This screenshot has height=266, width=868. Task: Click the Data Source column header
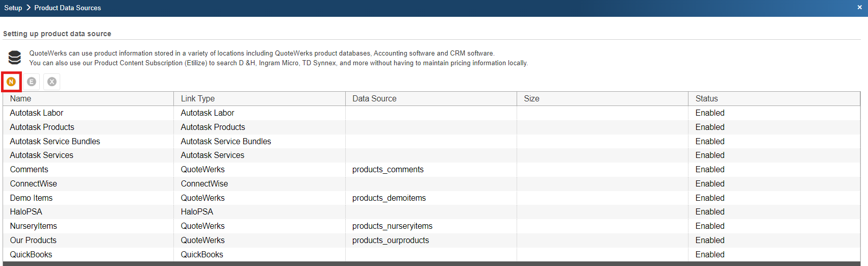pos(374,98)
